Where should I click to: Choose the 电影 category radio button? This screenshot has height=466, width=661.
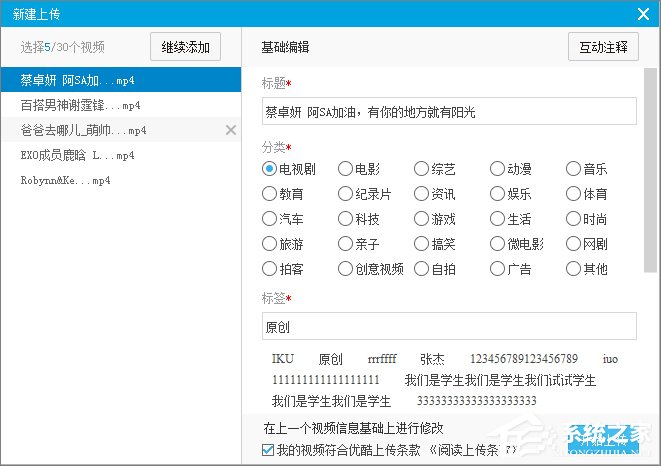click(345, 169)
